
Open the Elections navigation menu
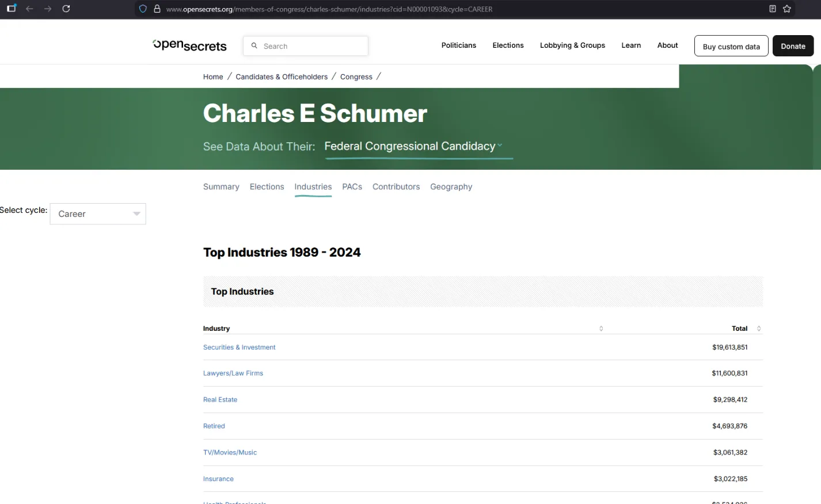click(x=508, y=45)
